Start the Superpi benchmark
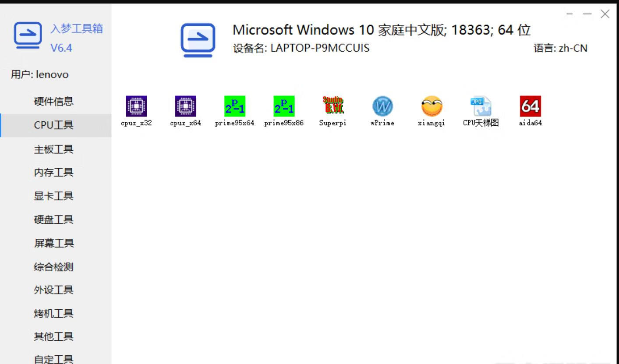The width and height of the screenshot is (619, 364). (332, 111)
